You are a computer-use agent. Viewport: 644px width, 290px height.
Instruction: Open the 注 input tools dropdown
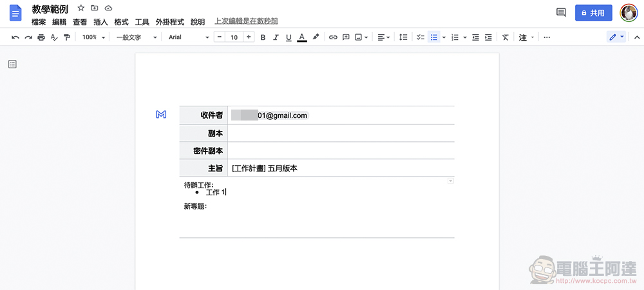[526, 37]
